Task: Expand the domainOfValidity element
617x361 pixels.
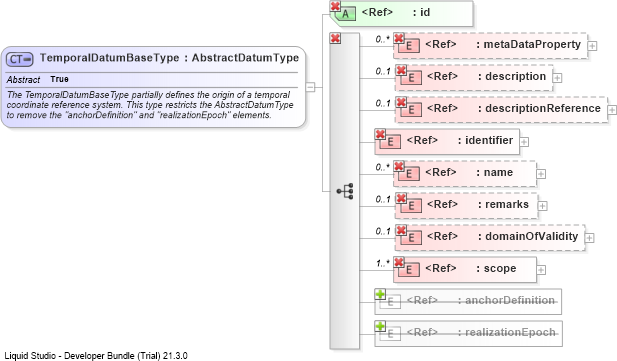Action: pyautogui.click(x=589, y=238)
